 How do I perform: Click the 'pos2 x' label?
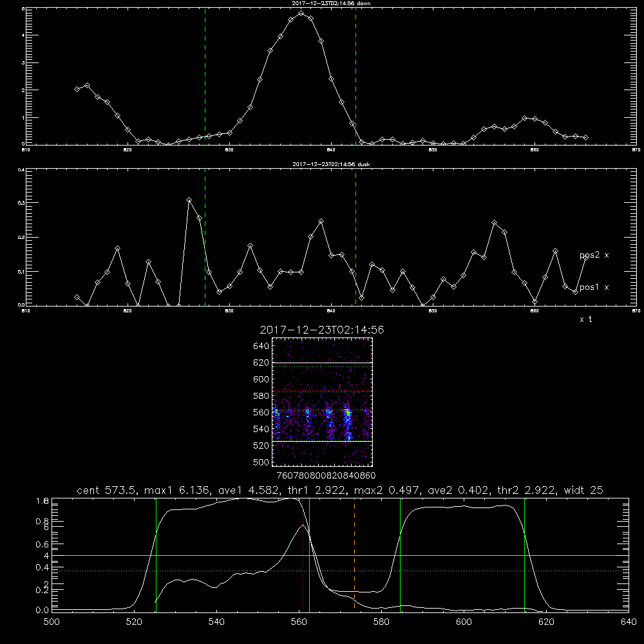(594, 255)
